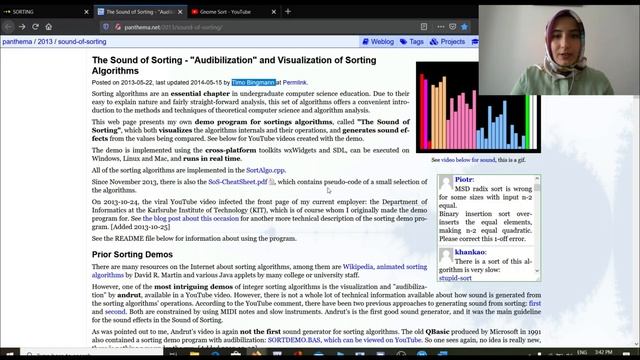Click the panthema.net address bar
Viewport: 640px width, 360px height.
pyautogui.click(x=261, y=27)
